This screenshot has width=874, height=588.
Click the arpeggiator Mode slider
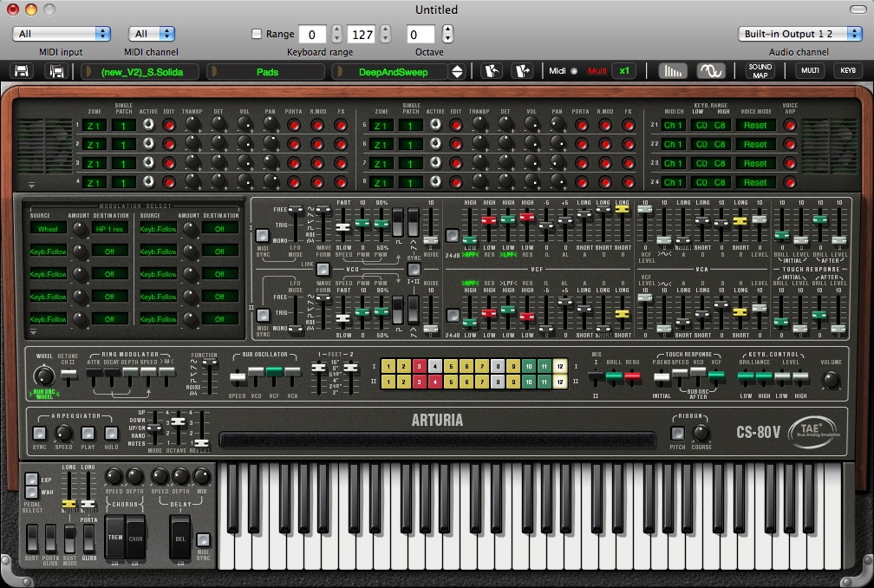155,428
